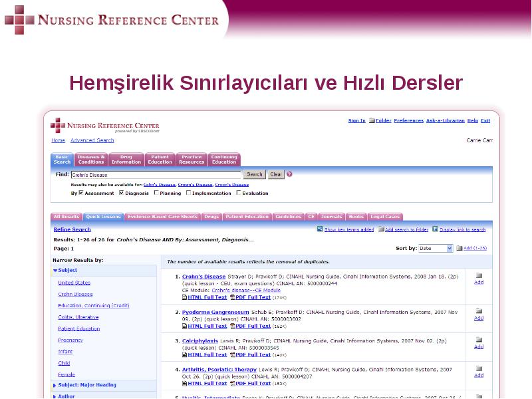Image resolution: width=532 pixels, height=399 pixels.
Task: Narrow results by United States subject
Action: 74,283
